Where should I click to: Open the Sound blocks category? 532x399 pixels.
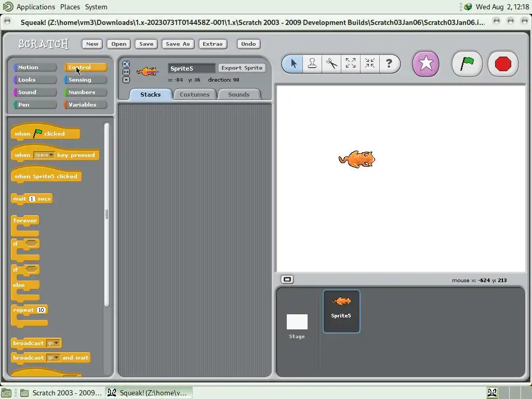pyautogui.click(x=35, y=92)
